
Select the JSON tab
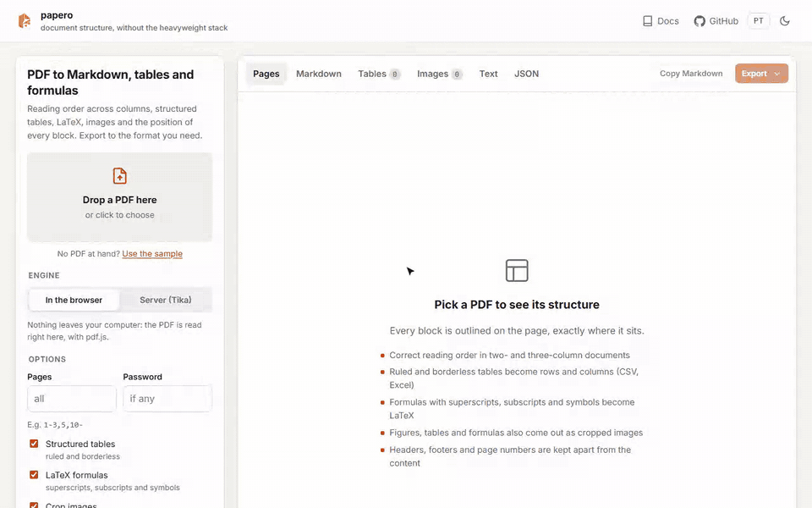tap(526, 74)
